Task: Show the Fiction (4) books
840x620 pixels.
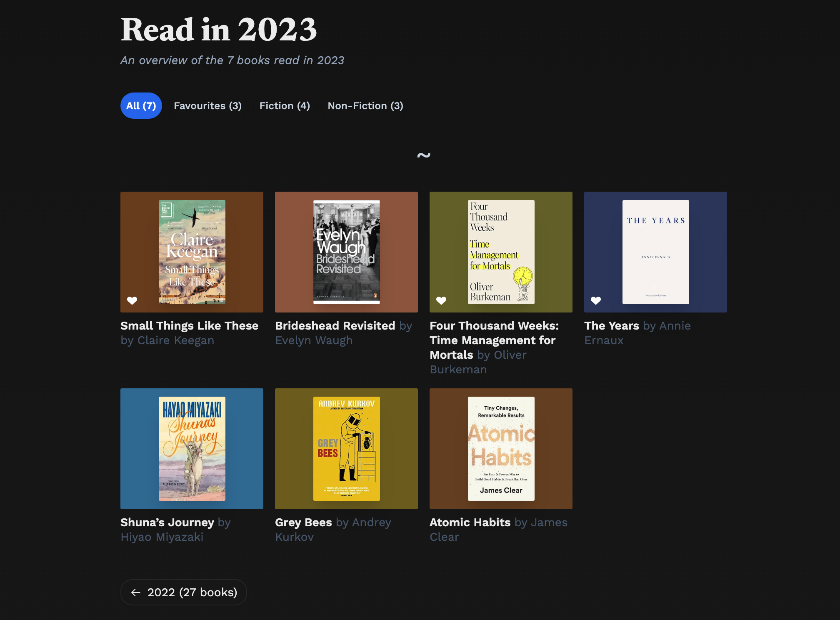Action: (285, 106)
